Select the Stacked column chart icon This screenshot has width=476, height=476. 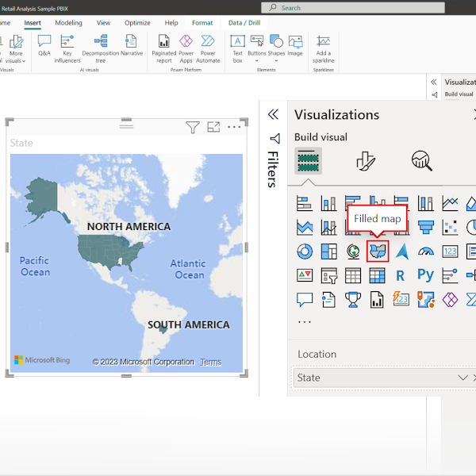click(328, 203)
